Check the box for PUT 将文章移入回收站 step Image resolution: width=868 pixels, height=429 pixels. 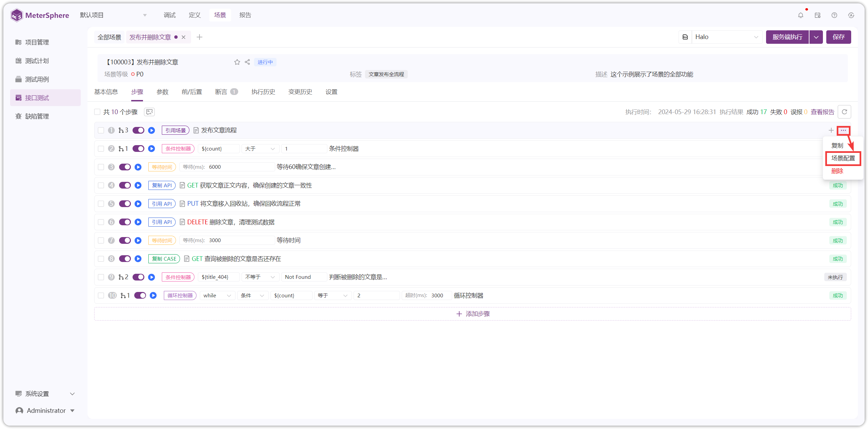[x=101, y=204]
